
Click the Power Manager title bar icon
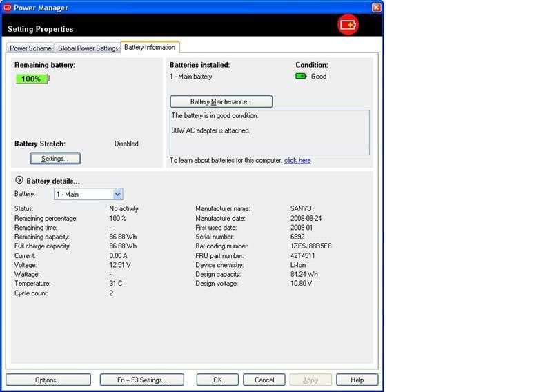click(8, 8)
